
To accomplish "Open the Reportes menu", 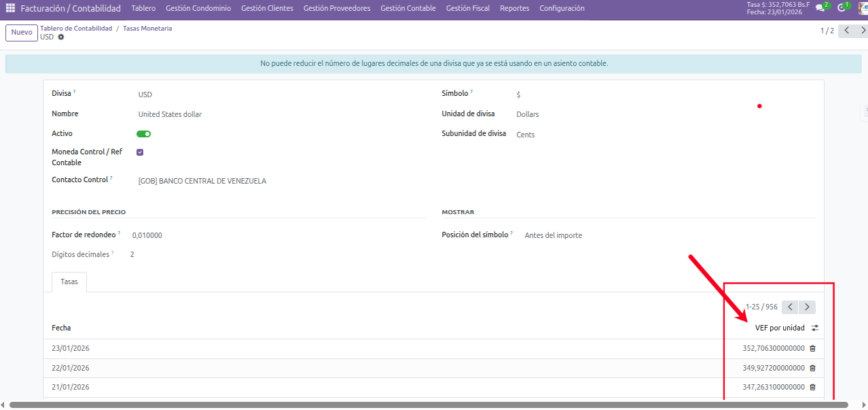I will (514, 8).
